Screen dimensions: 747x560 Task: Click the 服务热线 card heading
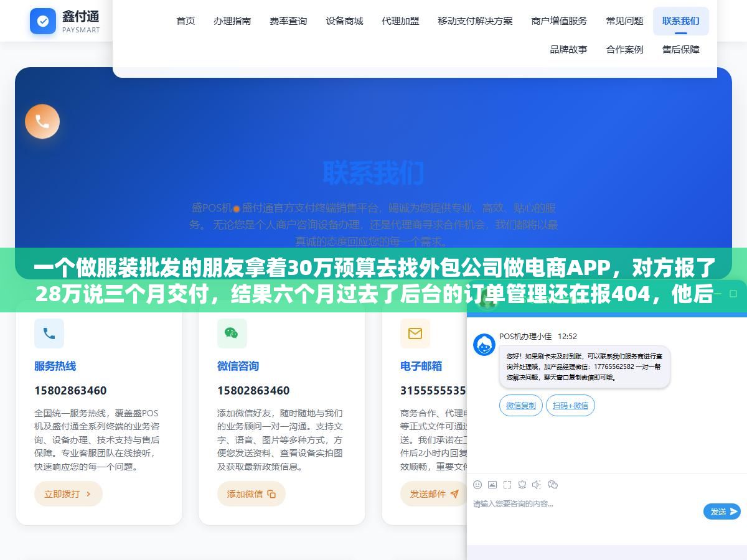pyautogui.click(x=55, y=366)
